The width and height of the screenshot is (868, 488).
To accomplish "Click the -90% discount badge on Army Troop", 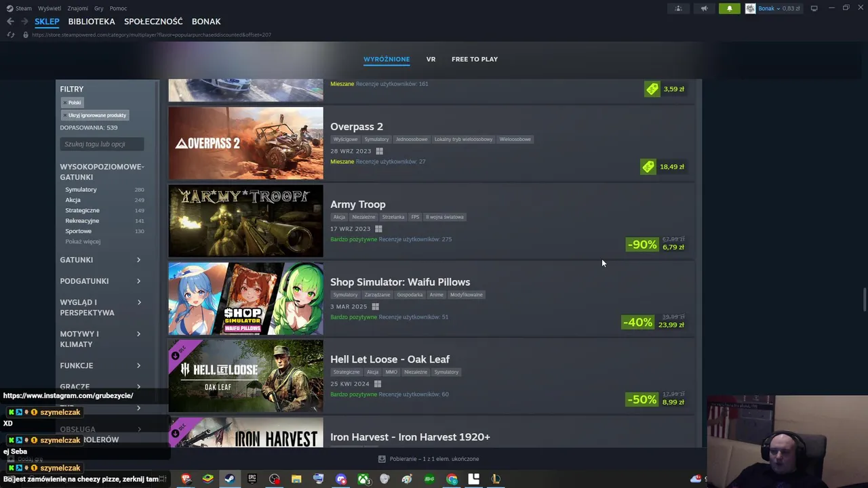I will (642, 245).
